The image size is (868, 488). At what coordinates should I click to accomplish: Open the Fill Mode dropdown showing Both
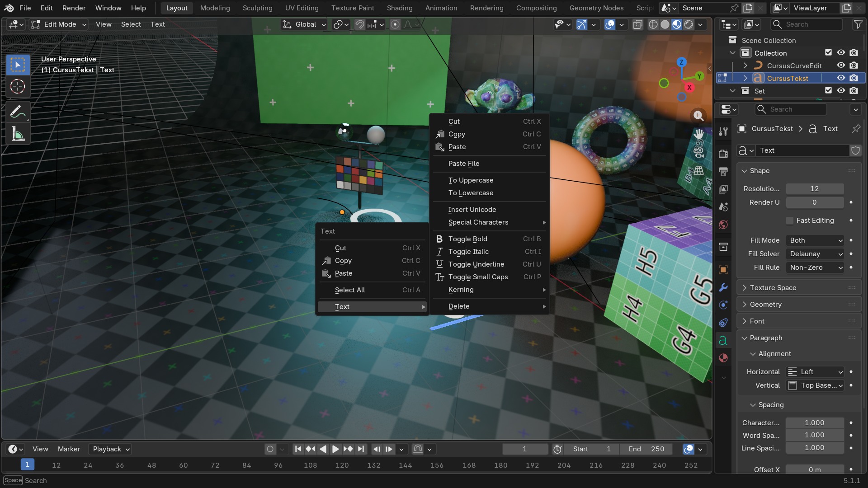[x=815, y=240]
